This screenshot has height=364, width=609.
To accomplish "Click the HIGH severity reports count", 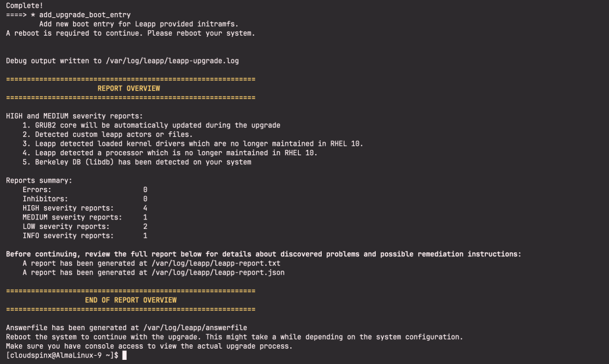I will coord(145,208).
